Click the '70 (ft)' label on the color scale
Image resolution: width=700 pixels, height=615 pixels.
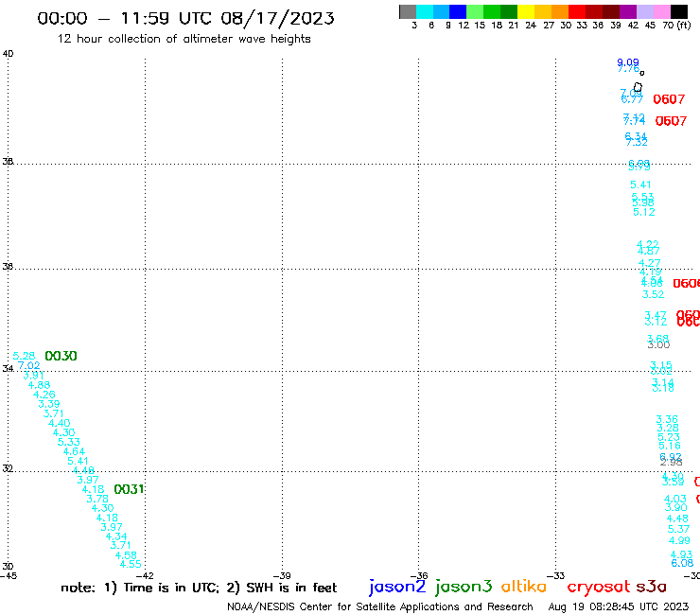(676, 26)
